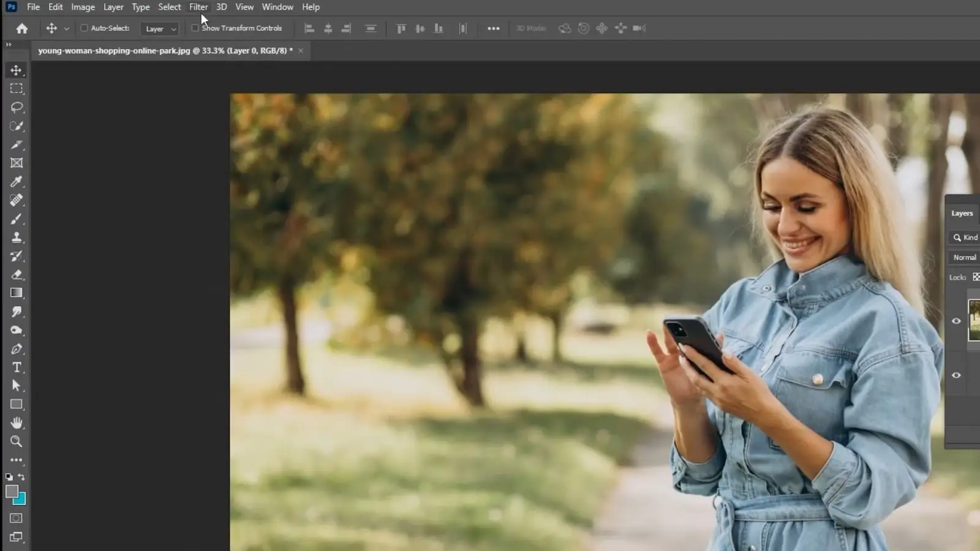Open the Type menu

(140, 7)
